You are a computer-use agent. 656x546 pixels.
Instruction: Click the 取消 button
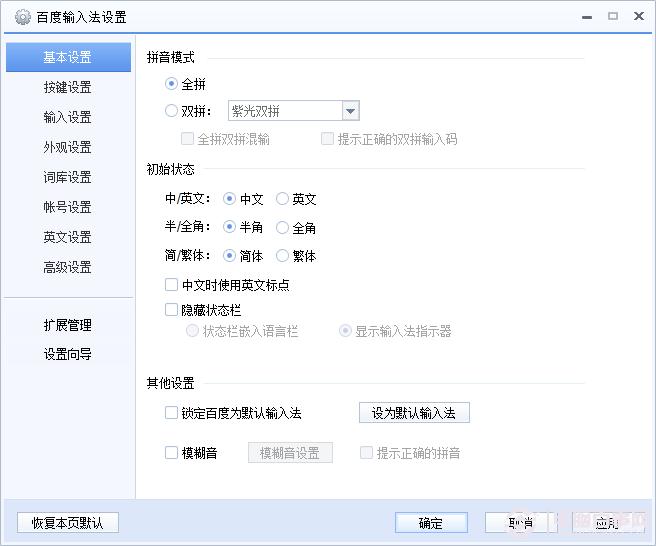tap(521, 523)
